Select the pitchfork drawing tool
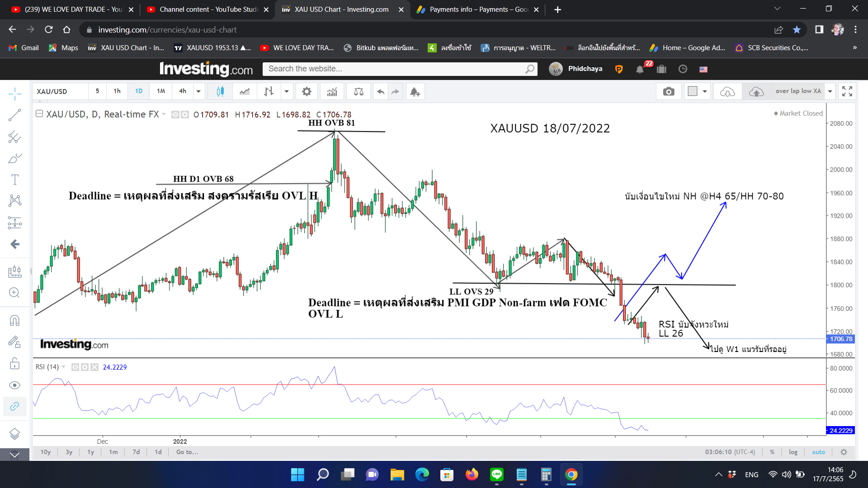The height and width of the screenshot is (488, 868). tap(14, 137)
